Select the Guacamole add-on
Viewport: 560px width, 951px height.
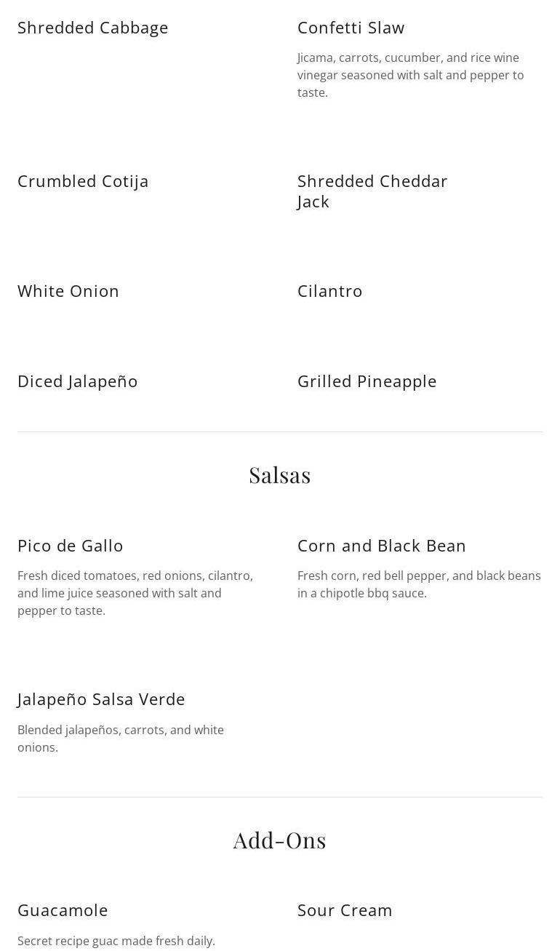(63, 910)
